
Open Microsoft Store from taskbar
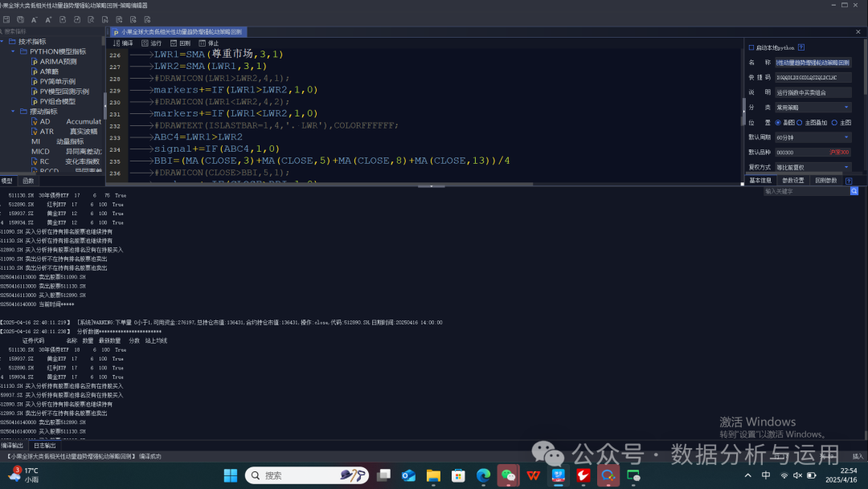[458, 475]
